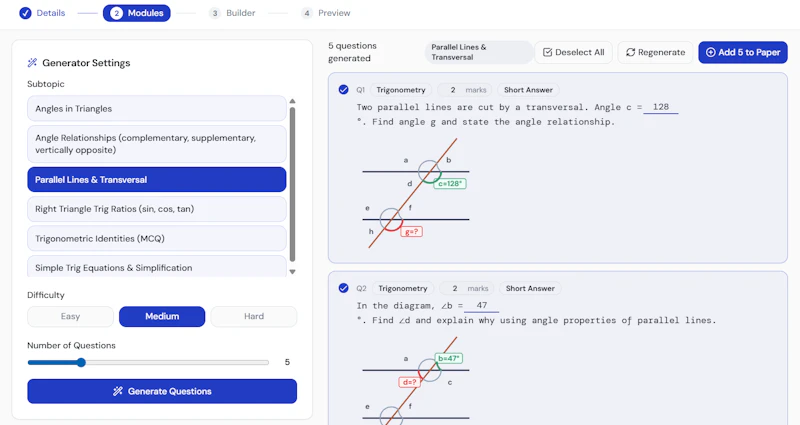Click the subtopic list scrollbar thumb

[x=292, y=184]
